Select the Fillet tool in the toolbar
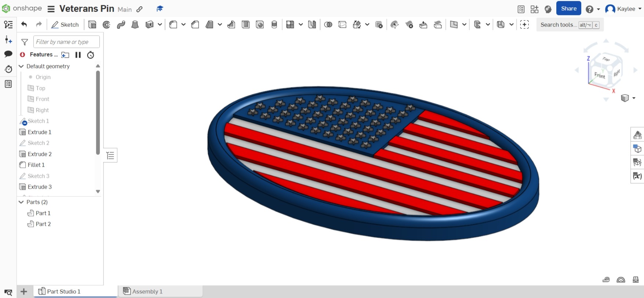The width and height of the screenshot is (644, 298). 173,25
